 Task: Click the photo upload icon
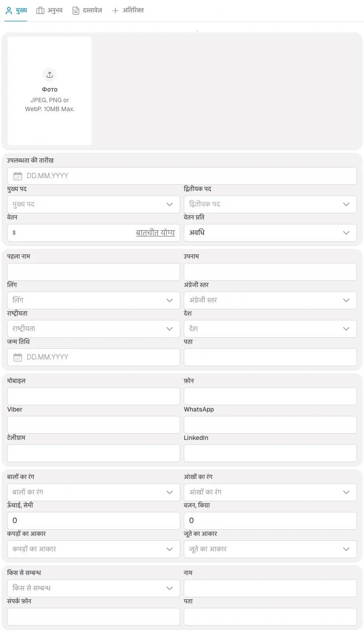click(x=49, y=74)
